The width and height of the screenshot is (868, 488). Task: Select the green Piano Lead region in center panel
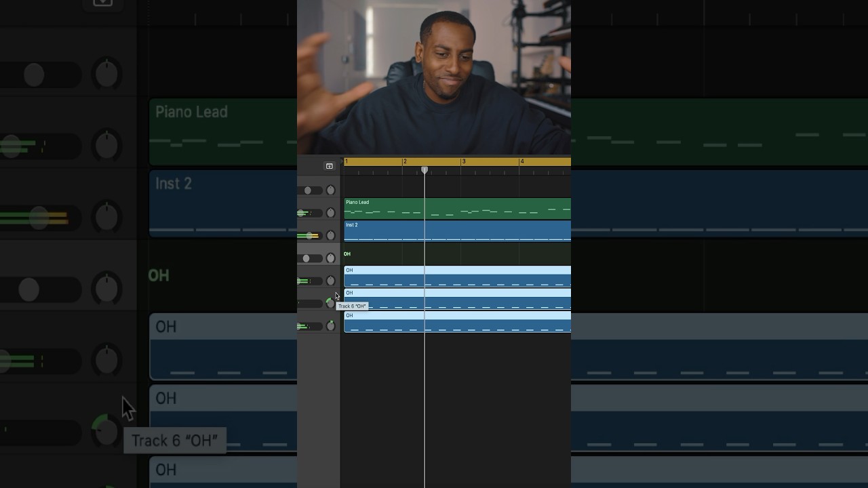pyautogui.click(x=457, y=208)
